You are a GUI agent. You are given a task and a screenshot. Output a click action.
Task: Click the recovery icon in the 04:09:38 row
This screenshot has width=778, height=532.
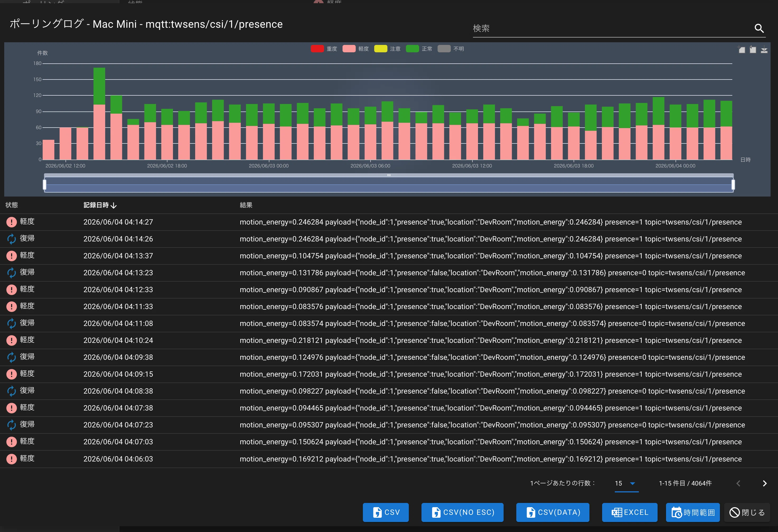click(11, 357)
